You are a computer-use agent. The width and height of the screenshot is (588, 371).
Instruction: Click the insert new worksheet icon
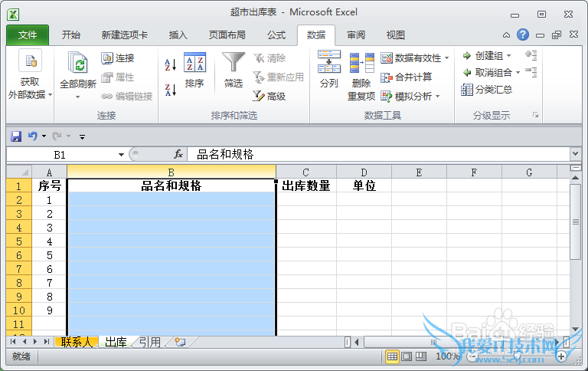(x=180, y=342)
